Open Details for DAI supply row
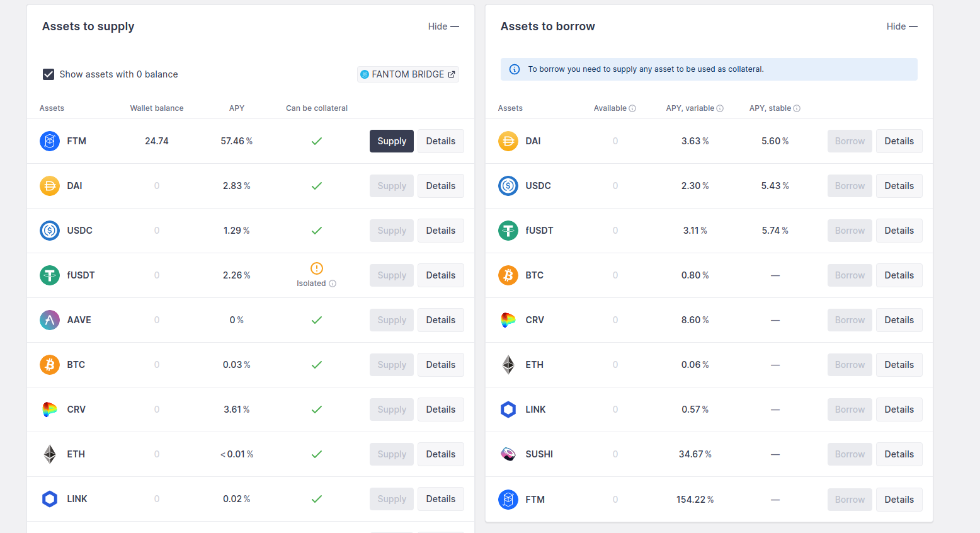Viewport: 980px width, 533px height. 441,186
